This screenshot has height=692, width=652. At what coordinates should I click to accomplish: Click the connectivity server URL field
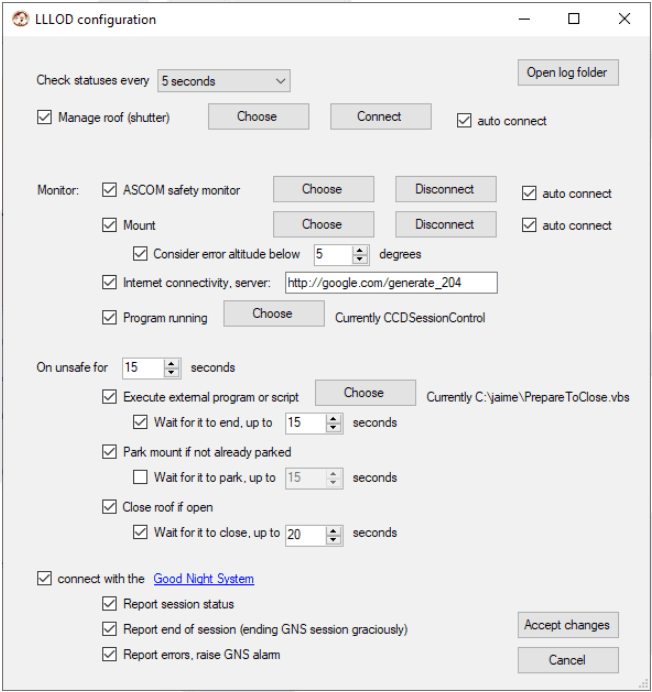pos(391,282)
